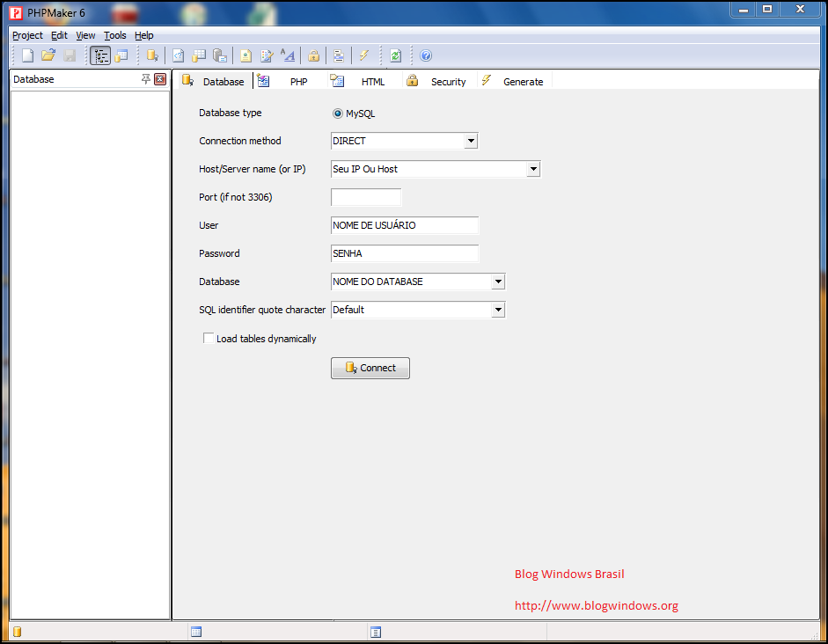Click the Host field text Seu IP Ou Host

click(365, 169)
